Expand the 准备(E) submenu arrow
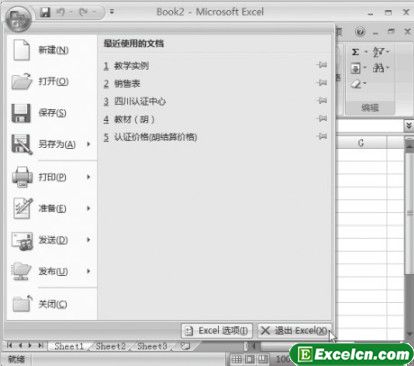 89,208
